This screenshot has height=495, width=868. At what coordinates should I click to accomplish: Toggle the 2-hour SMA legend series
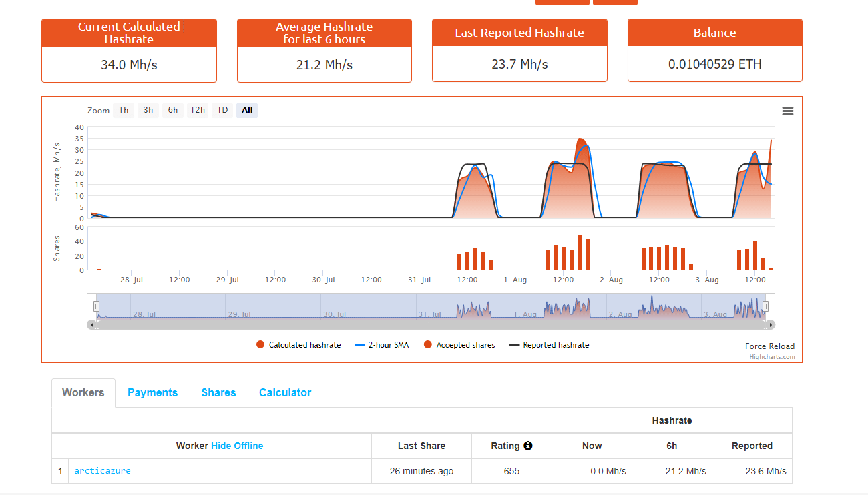click(383, 345)
